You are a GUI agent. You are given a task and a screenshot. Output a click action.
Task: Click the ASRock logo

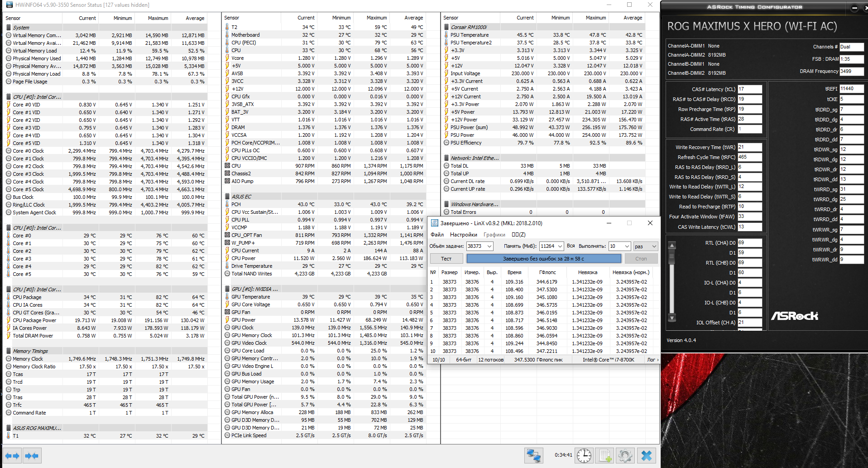click(795, 316)
